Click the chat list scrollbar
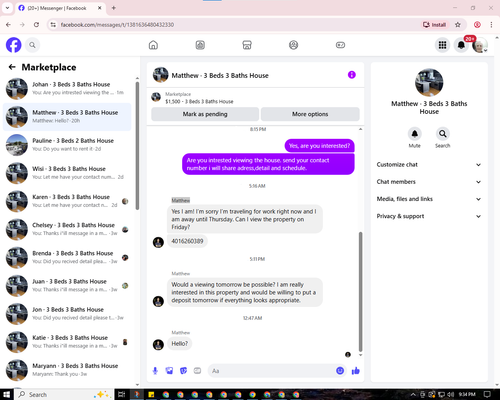500x400 pixels. pos(137,145)
